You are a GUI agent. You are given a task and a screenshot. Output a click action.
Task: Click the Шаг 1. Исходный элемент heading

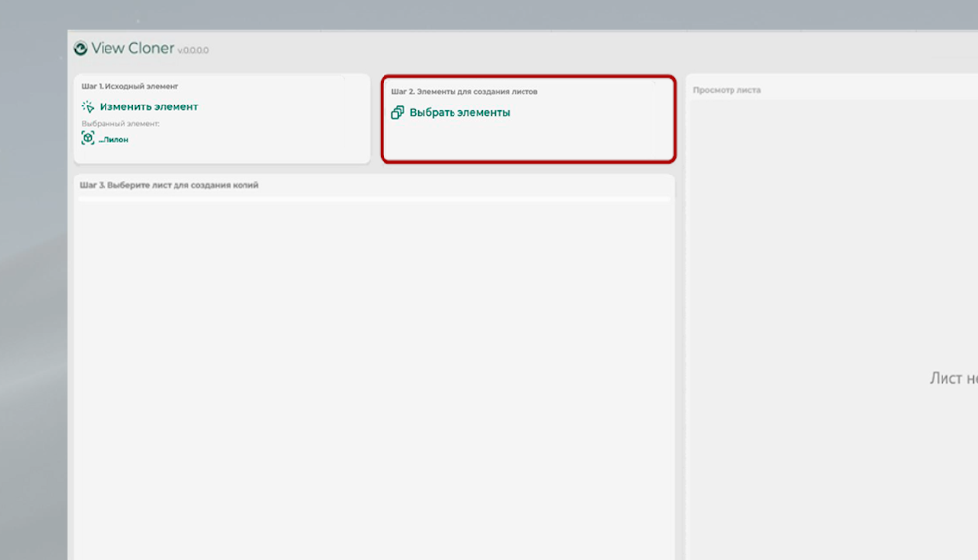pyautogui.click(x=129, y=87)
